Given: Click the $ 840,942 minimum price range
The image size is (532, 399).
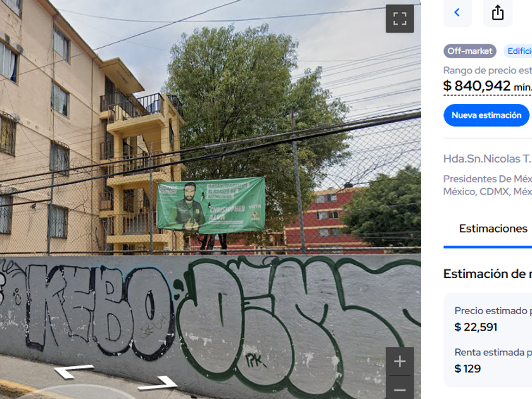Looking at the screenshot, I should coord(487,86).
